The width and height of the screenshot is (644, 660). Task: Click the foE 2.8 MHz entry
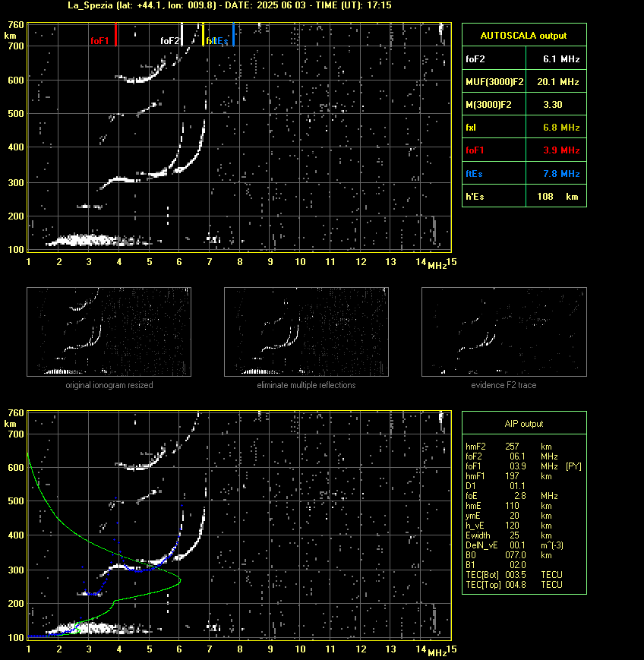(x=511, y=496)
